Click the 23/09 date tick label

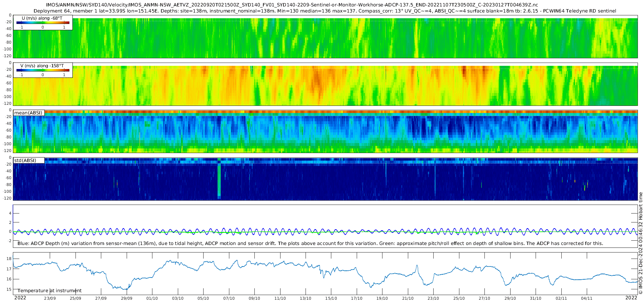(50, 298)
